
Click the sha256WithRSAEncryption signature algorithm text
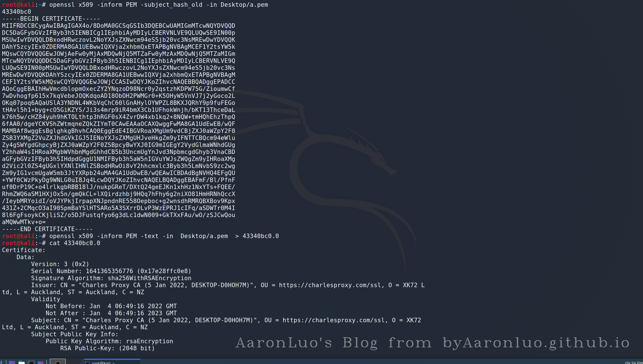149,278
